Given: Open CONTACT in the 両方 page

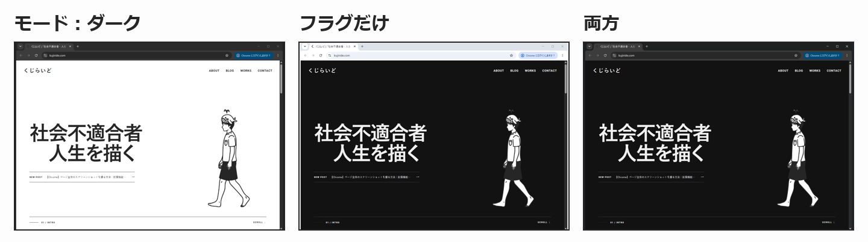Looking at the screenshot, I should coord(834,70).
